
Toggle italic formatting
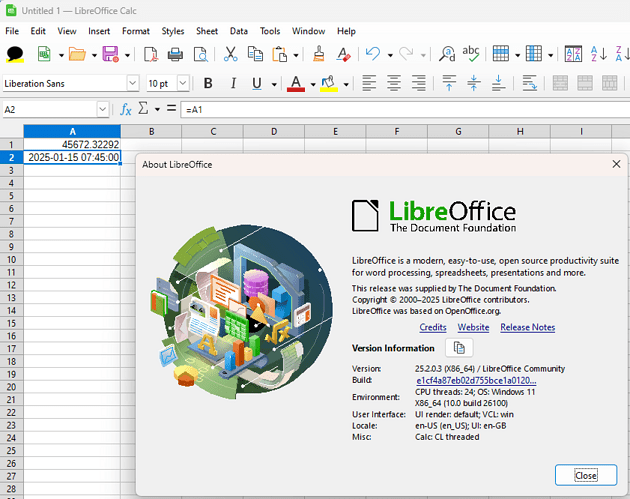pyautogui.click(x=233, y=83)
